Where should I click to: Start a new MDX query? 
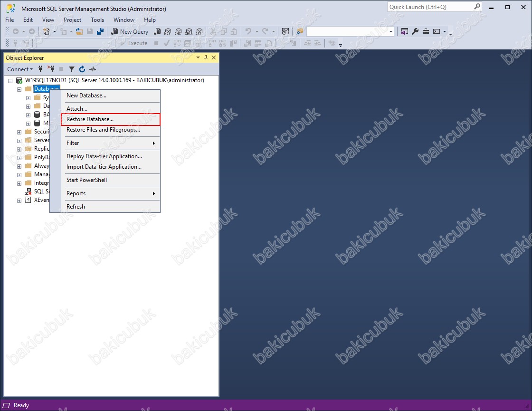coord(168,31)
